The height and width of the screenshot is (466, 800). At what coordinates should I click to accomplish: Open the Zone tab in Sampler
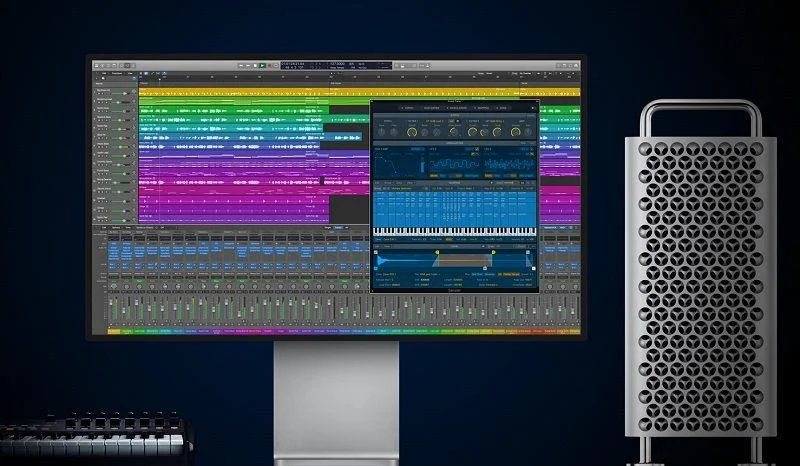[502, 108]
